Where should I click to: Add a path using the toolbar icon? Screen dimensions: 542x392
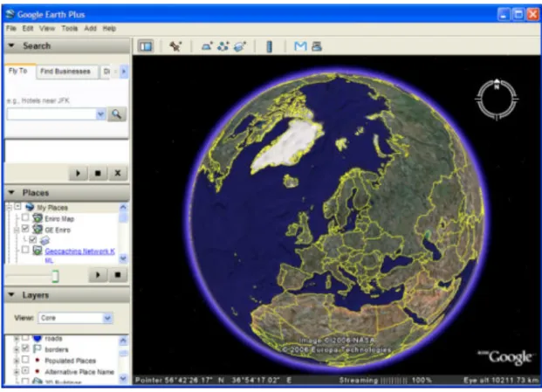click(223, 46)
